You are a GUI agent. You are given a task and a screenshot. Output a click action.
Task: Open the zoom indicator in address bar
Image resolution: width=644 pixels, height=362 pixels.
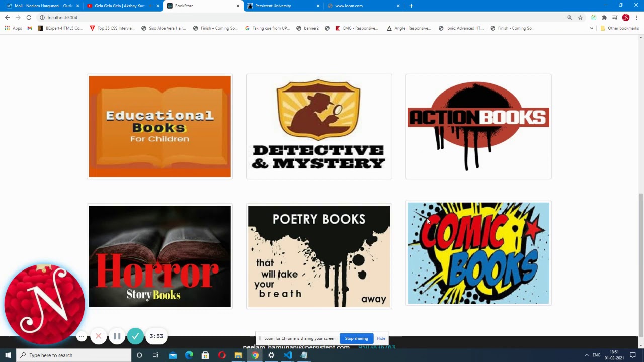coord(570,17)
